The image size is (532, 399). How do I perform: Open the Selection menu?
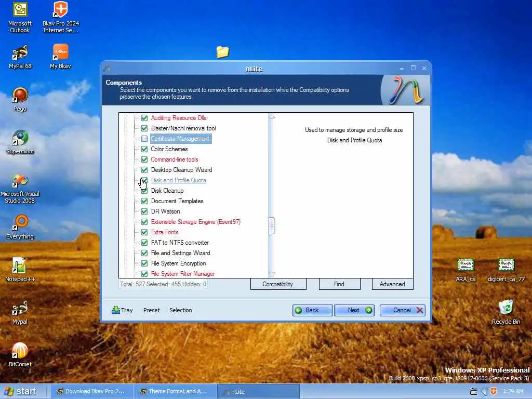[x=180, y=310]
